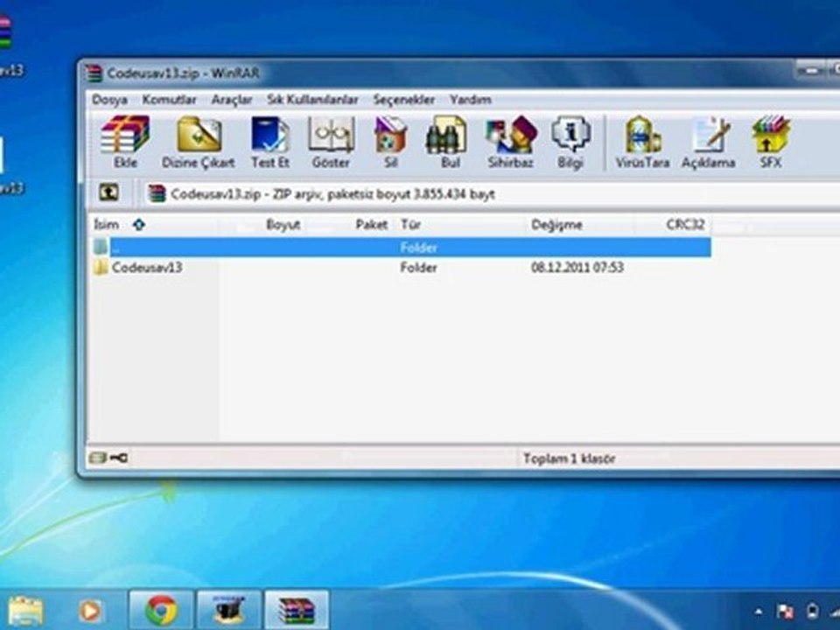
Task: Switch to the WinRAR taskbar button
Action: (x=297, y=610)
